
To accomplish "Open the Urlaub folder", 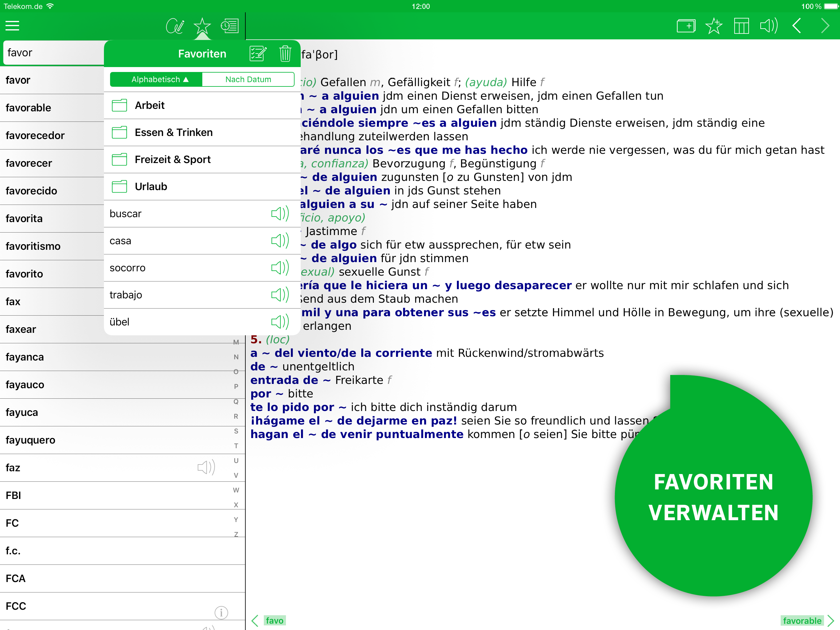I will coord(151,186).
